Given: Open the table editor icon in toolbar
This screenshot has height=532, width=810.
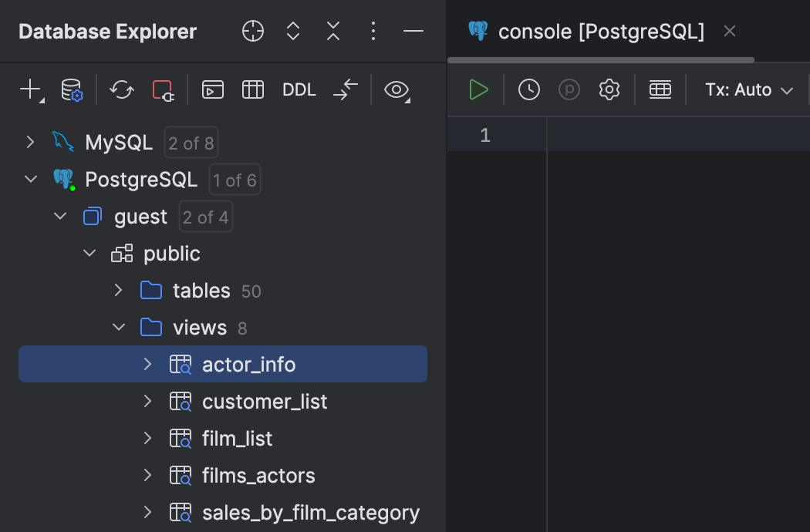Looking at the screenshot, I should click(x=660, y=89).
